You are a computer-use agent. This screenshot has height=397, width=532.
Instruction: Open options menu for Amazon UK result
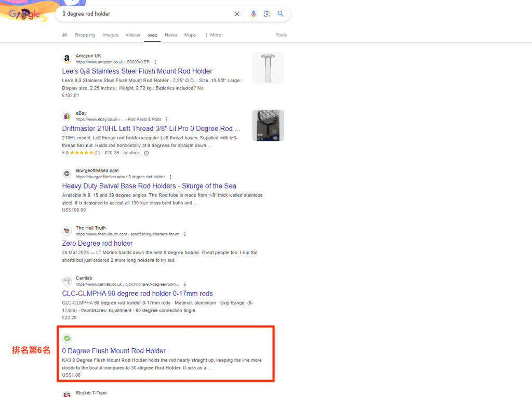pyautogui.click(x=155, y=62)
